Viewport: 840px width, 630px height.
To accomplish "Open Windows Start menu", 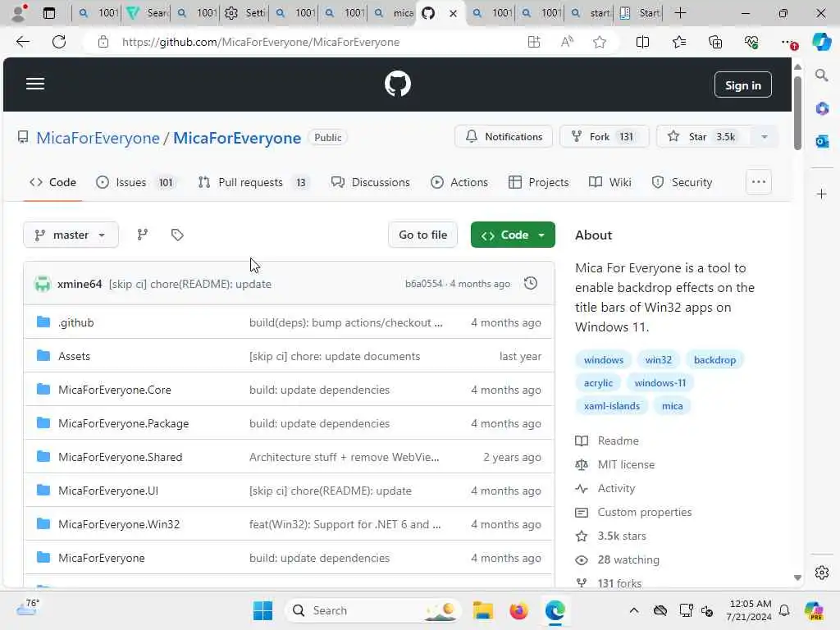I will [262, 610].
